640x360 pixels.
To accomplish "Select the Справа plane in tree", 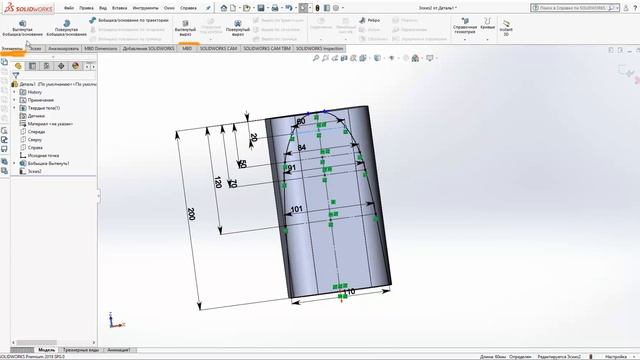I will 31,148.
